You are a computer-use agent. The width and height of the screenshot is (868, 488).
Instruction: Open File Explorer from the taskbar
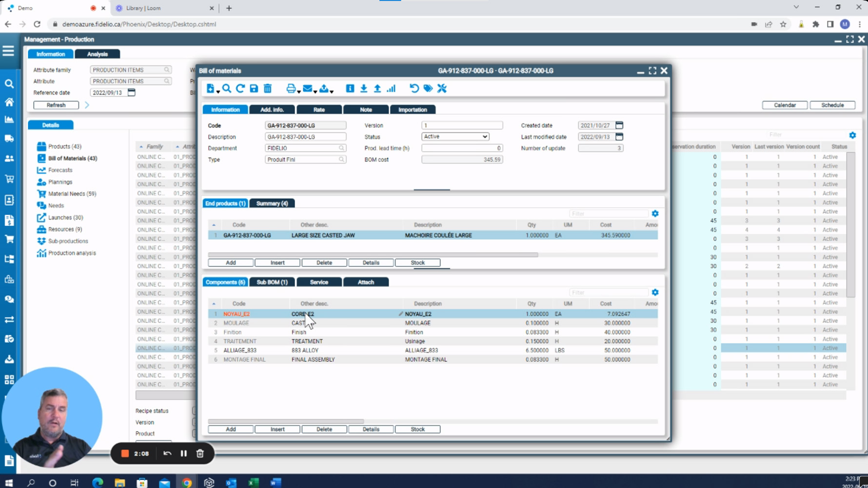coord(119,483)
